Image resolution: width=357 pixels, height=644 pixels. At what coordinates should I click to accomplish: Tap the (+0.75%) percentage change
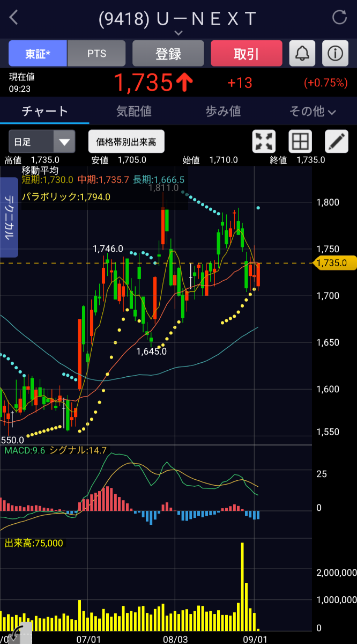tap(325, 83)
